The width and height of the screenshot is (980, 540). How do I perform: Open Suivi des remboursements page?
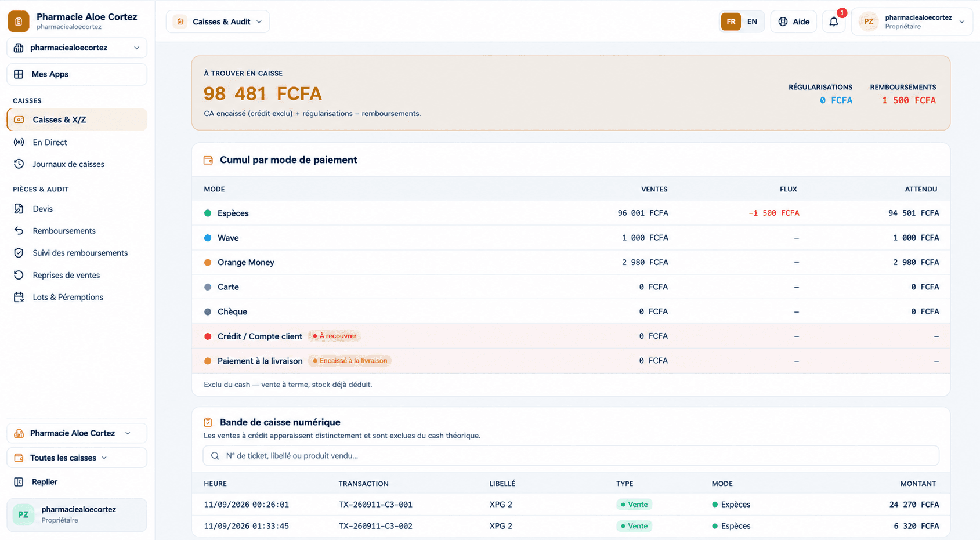(77, 253)
